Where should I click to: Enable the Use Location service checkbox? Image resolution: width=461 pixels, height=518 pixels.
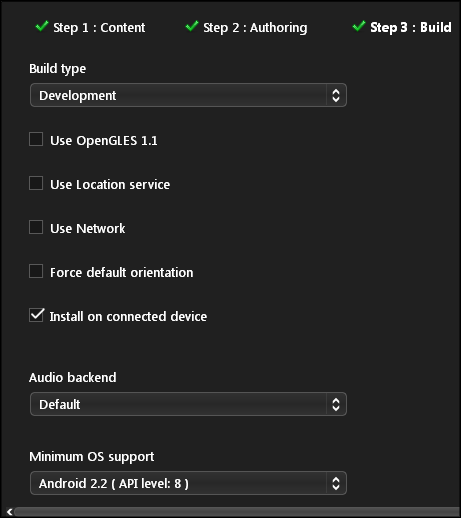click(36, 183)
